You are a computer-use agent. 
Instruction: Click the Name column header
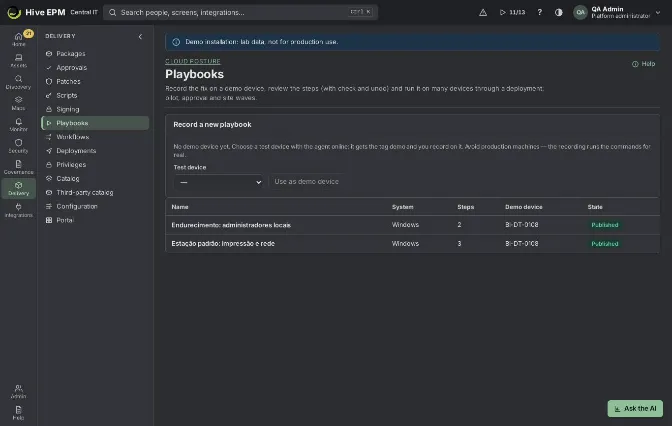[180, 207]
